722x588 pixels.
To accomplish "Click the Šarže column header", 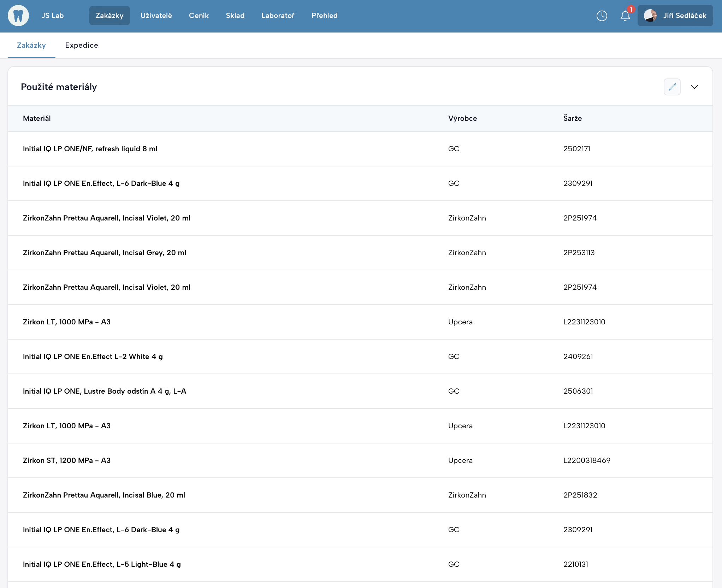I will 572,118.
